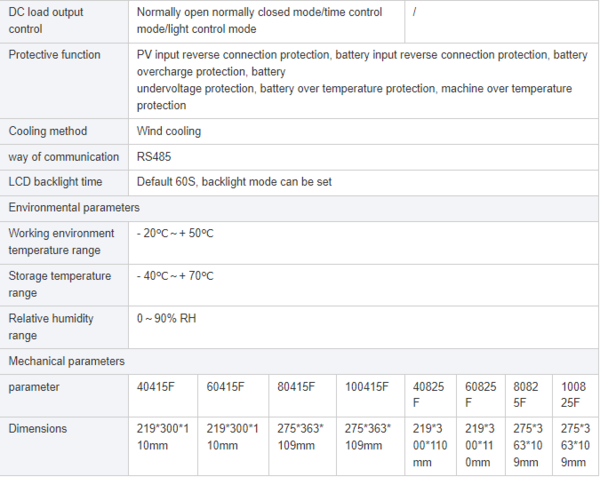Select the "Protective function" label cell
The height and width of the screenshot is (477, 600).
54,54
